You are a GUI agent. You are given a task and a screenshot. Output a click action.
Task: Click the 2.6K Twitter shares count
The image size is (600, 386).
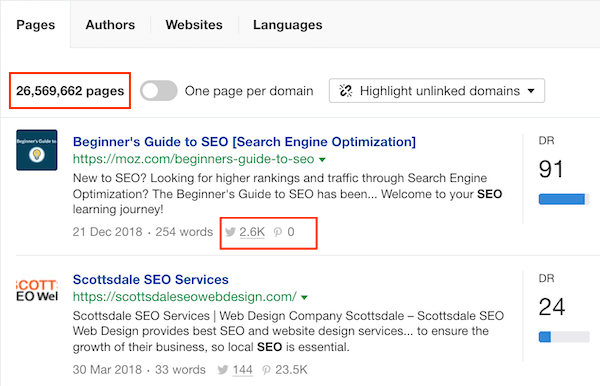252,232
